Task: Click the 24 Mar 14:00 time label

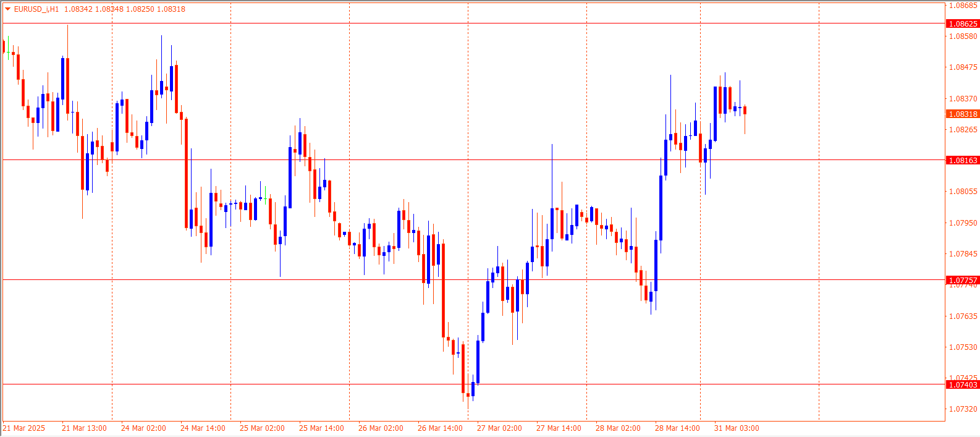Action: click(203, 428)
